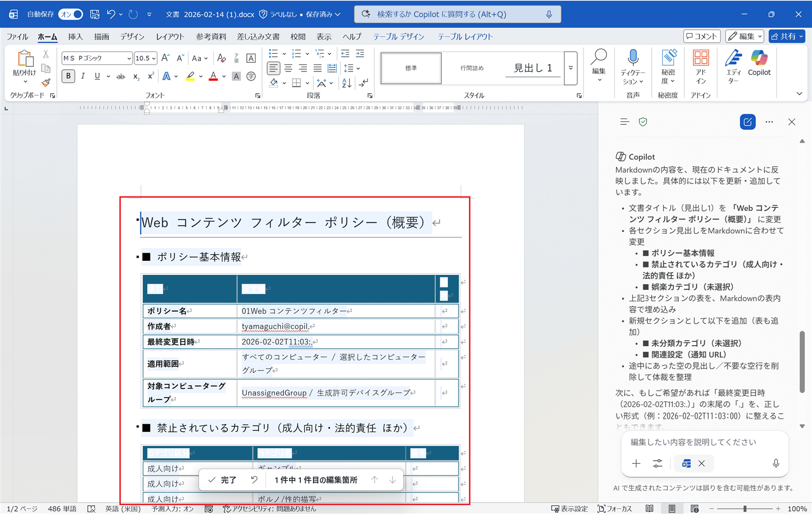Image resolution: width=812 pixels, height=514 pixels.
Task: Click Show/Hide paragraph marks icon
Action: tap(364, 83)
